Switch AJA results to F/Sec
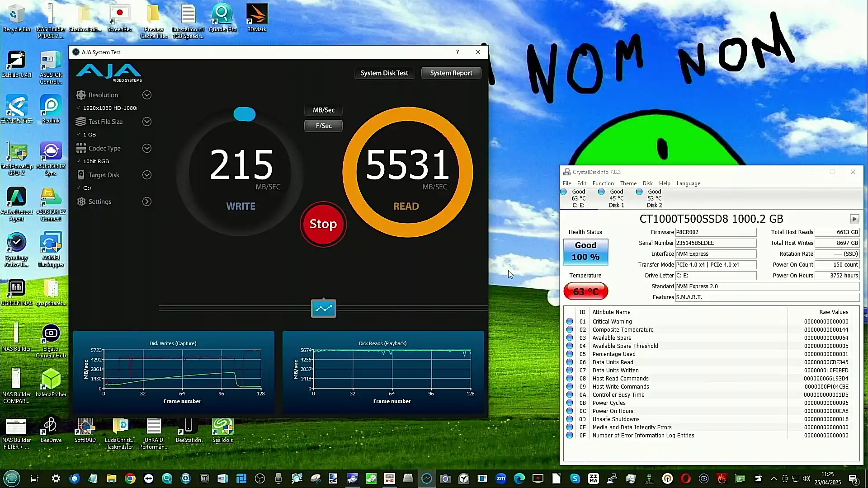 [324, 126]
